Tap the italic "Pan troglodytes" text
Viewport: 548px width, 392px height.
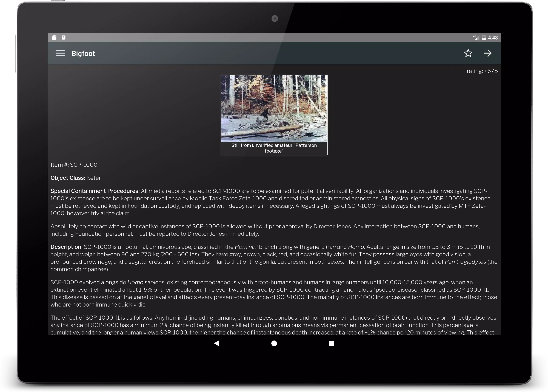[465, 262]
